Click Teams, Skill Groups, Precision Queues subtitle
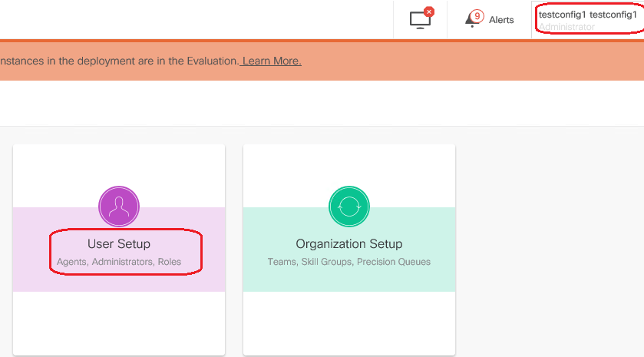This screenshot has height=357, width=644. tap(349, 262)
